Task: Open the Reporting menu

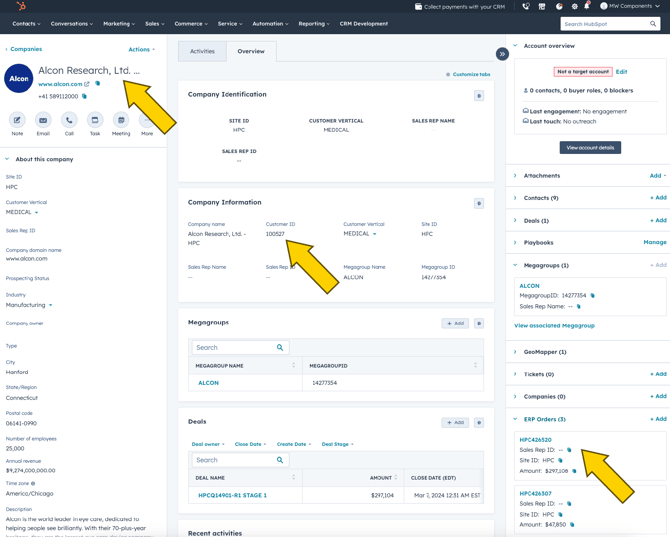Action: tap(315, 24)
